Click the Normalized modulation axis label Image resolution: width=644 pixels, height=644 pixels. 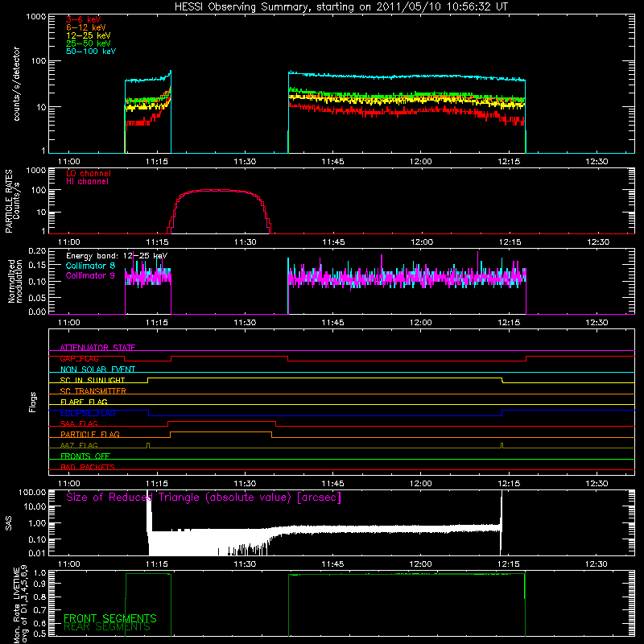15,281
